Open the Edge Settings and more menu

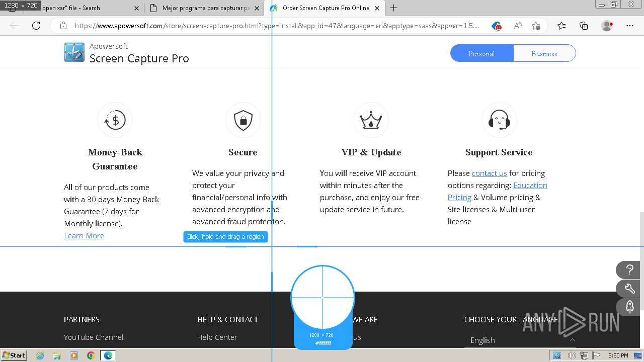tap(630, 26)
